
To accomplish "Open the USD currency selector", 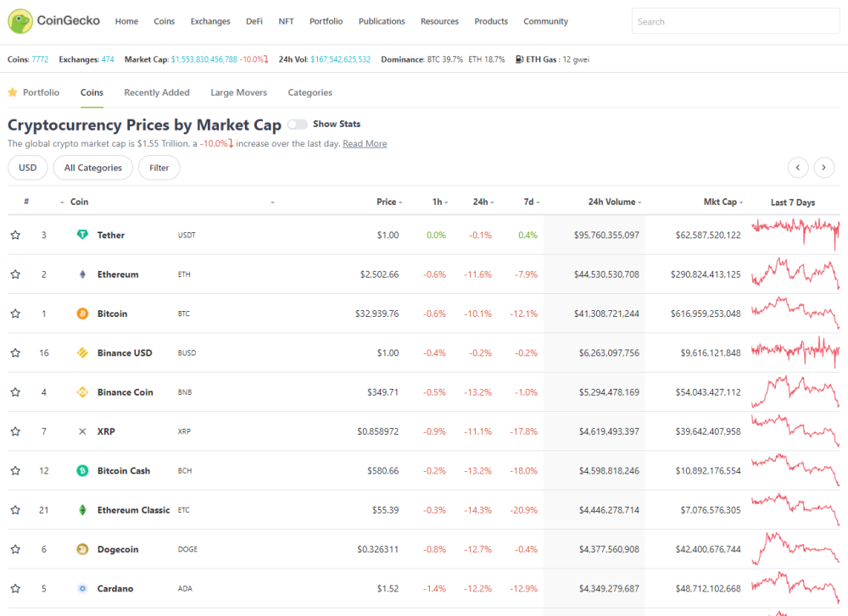I will [28, 168].
